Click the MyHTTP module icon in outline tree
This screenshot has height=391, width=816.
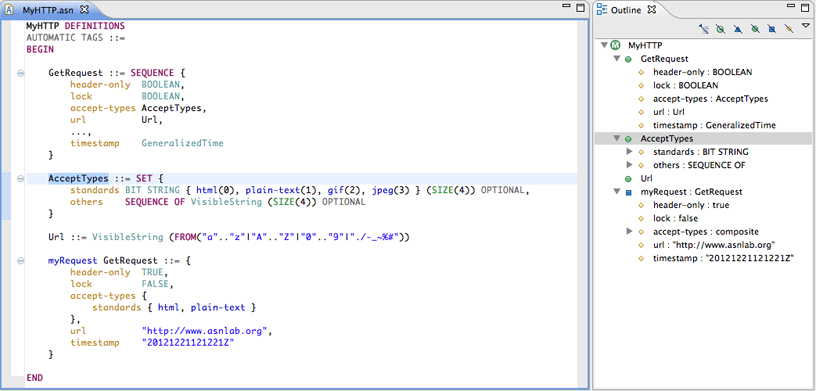click(616, 46)
